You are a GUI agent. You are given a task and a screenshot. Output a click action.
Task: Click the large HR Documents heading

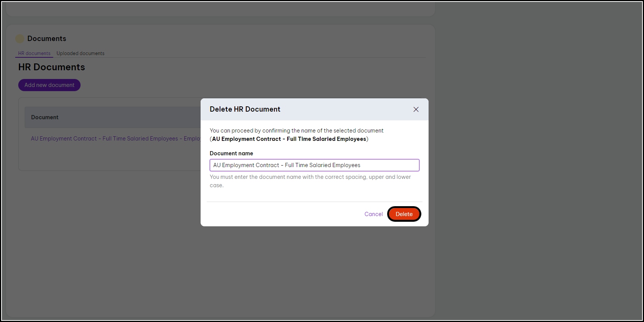click(52, 67)
